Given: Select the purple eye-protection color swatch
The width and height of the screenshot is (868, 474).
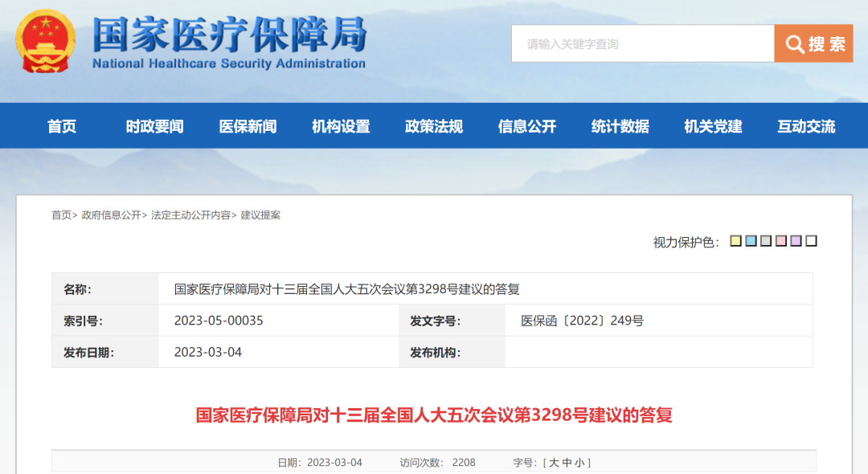Looking at the screenshot, I should [795, 240].
